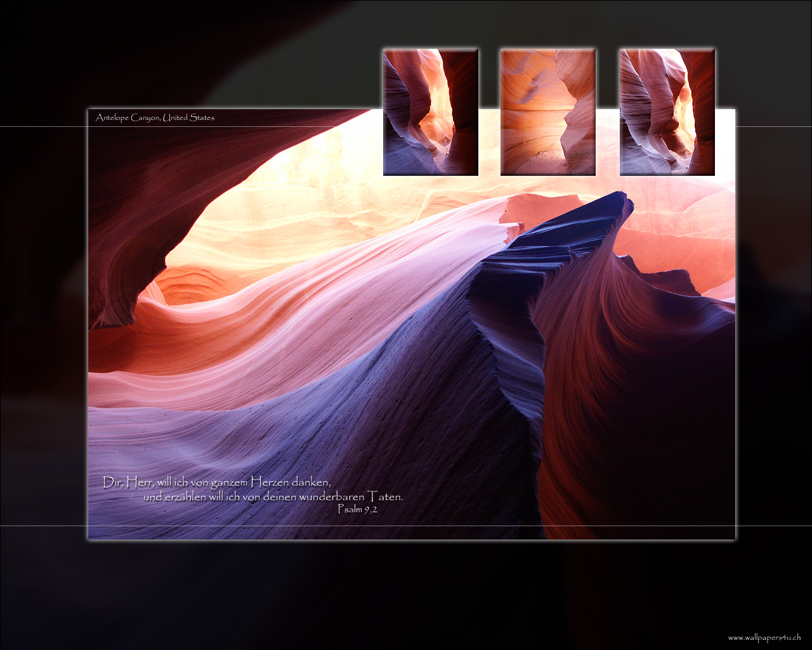The height and width of the screenshot is (650, 812).
Task: Visit the www.wallpapers4u.ch link
Action: (764, 637)
